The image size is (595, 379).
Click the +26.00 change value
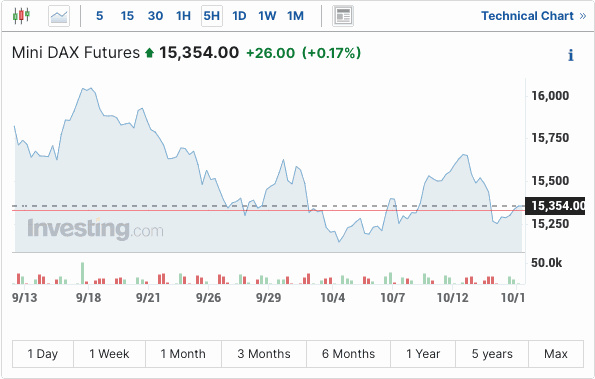coord(271,53)
